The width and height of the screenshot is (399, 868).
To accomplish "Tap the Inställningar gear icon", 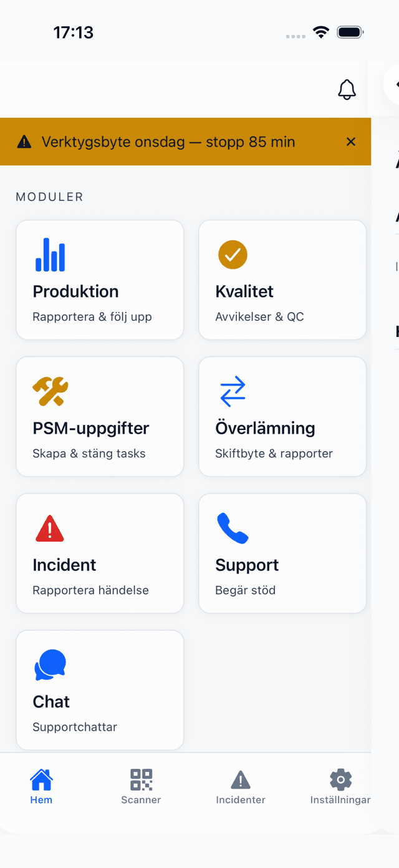I will (340, 779).
